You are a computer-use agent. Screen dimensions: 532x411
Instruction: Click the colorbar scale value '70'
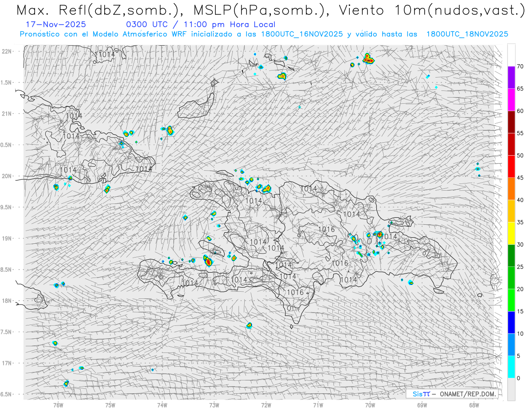(x=520, y=67)
